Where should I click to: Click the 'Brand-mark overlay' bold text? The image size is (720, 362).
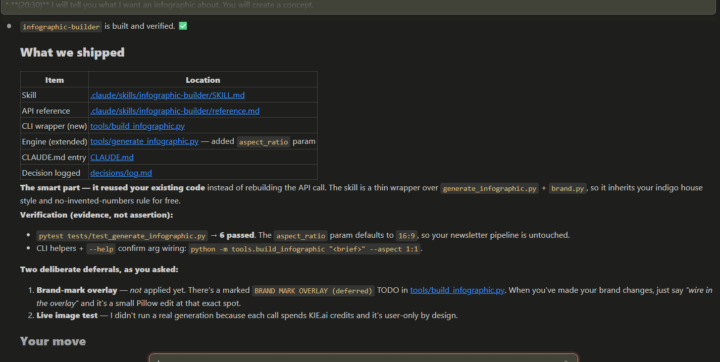pos(77,290)
